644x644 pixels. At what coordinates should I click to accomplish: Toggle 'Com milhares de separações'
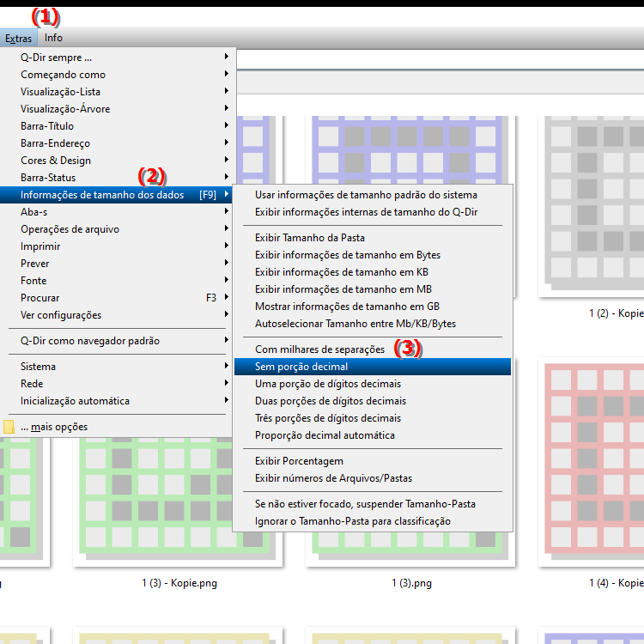pos(373,349)
